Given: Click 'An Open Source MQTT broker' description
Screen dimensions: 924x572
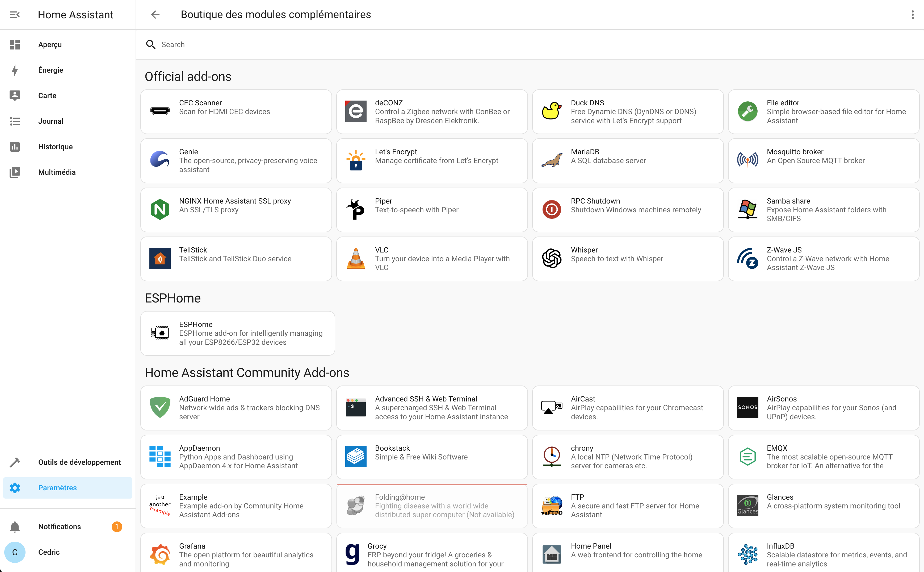Looking at the screenshot, I should point(816,160).
